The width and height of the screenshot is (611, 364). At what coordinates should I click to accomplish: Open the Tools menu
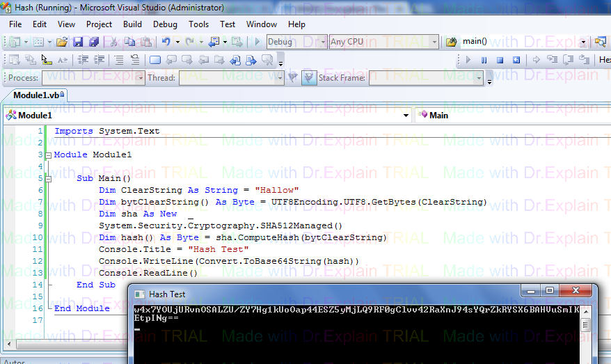[x=199, y=24]
